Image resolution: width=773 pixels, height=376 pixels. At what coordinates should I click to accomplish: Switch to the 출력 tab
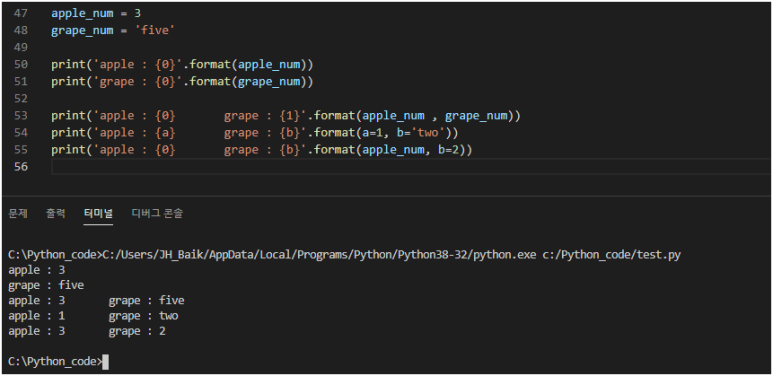coord(56,213)
